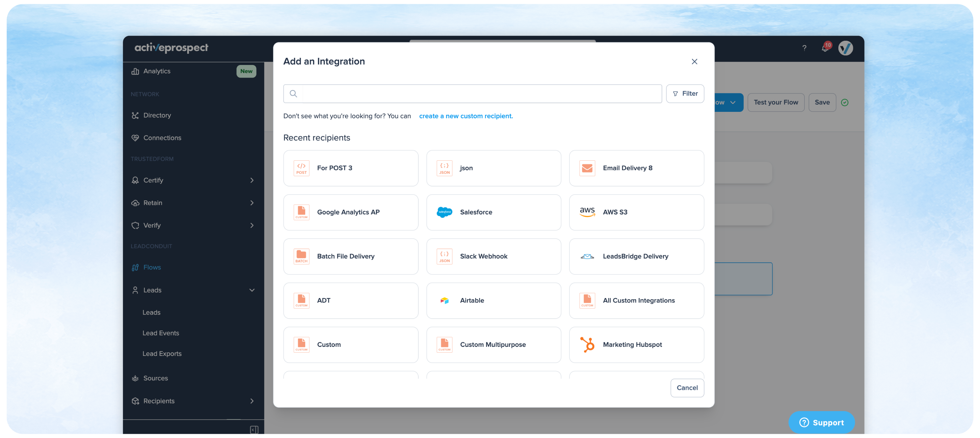Go to Analytics page

pos(156,71)
